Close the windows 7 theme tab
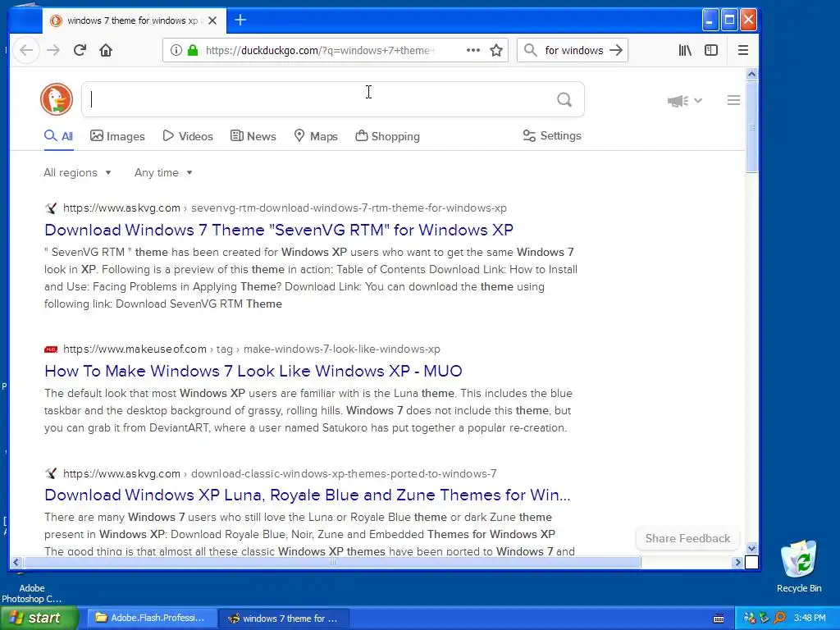 [212, 21]
